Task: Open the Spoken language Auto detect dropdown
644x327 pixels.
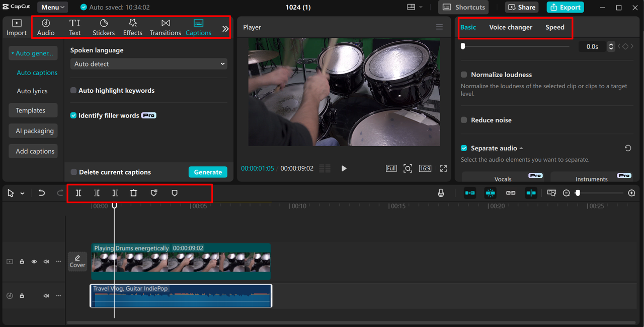Action: (x=149, y=64)
